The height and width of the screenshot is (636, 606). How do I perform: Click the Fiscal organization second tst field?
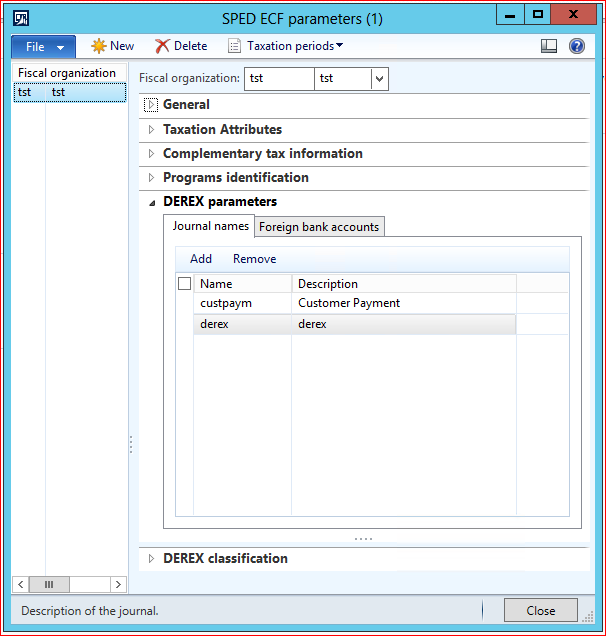(x=343, y=79)
